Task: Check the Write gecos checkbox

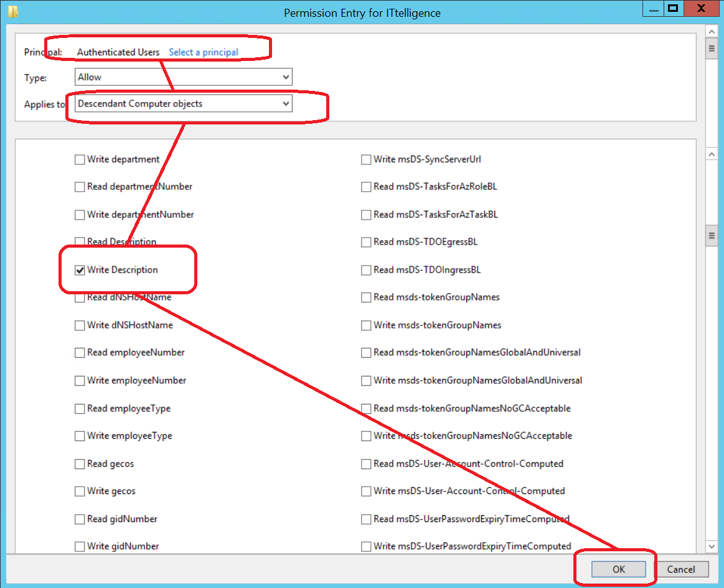Action: 80,492
